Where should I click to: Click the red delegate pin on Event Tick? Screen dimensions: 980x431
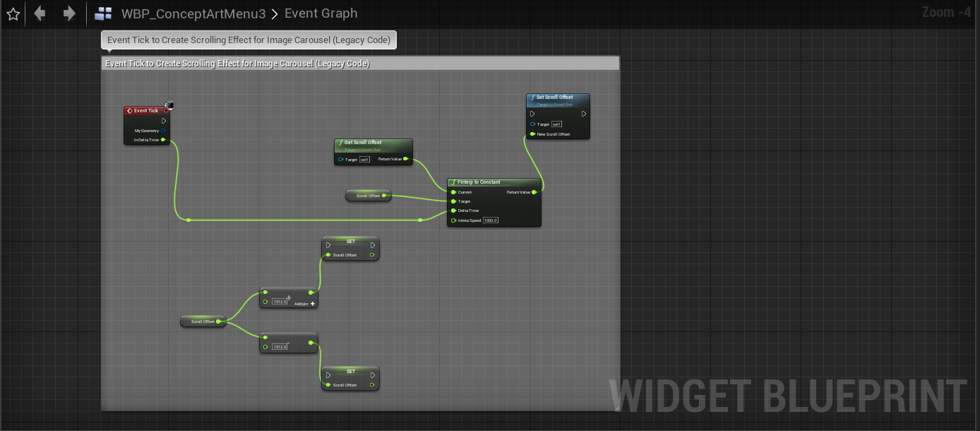[x=167, y=110]
